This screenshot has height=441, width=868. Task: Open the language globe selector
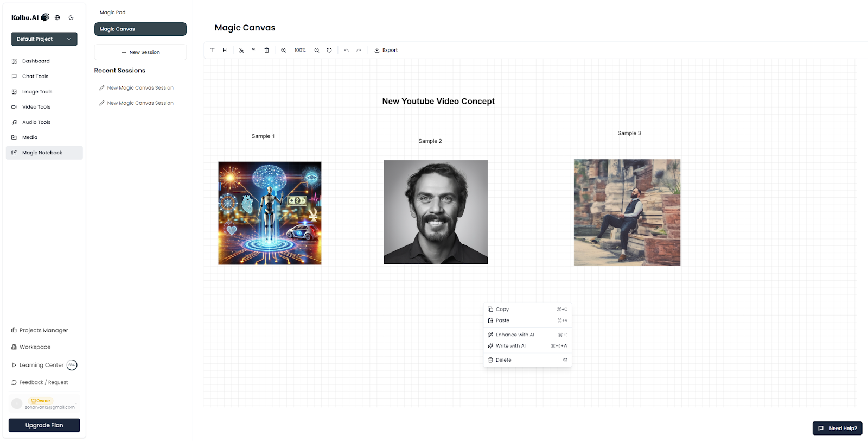pos(58,17)
